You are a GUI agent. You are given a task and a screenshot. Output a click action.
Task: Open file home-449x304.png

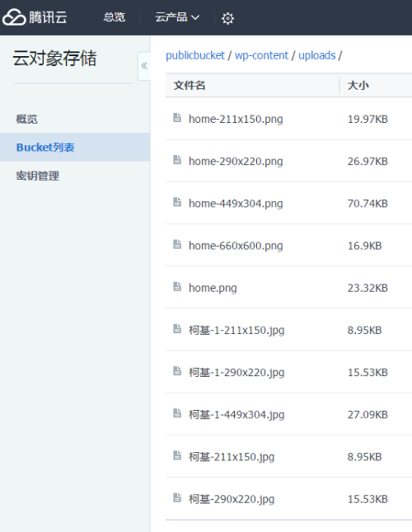(x=236, y=204)
